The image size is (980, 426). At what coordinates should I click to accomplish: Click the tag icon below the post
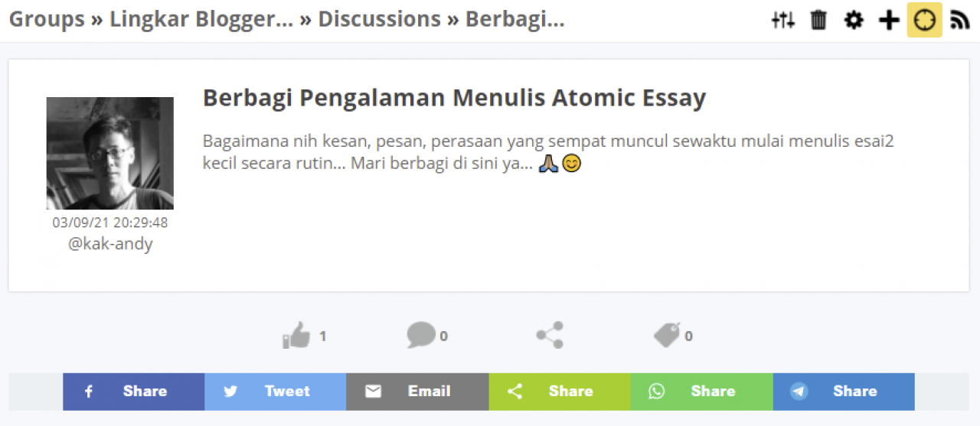click(667, 335)
